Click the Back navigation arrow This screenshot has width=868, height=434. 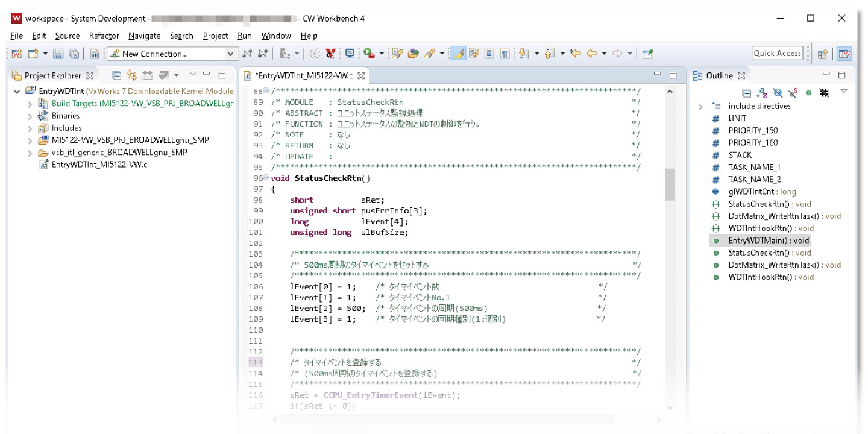(x=591, y=54)
